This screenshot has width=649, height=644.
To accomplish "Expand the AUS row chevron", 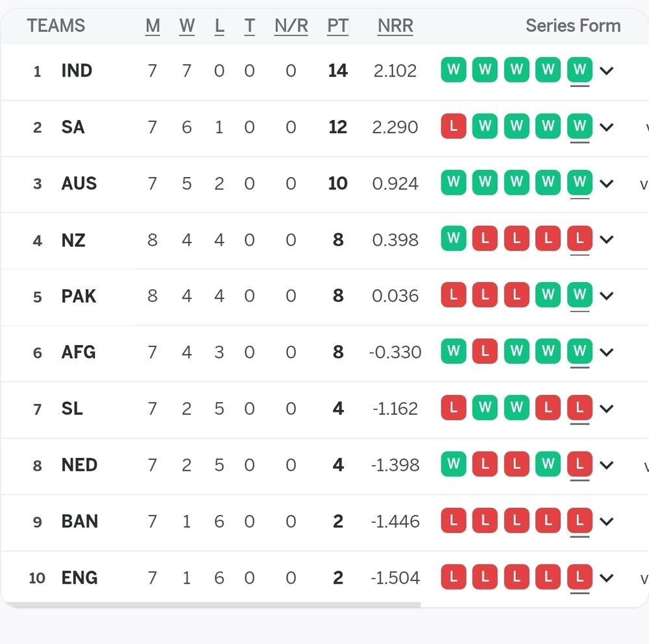I will (x=607, y=184).
